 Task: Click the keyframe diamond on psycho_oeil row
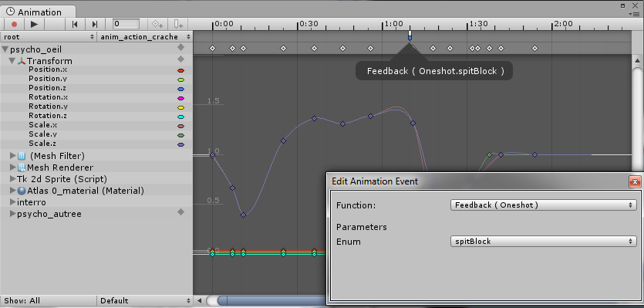(180, 48)
